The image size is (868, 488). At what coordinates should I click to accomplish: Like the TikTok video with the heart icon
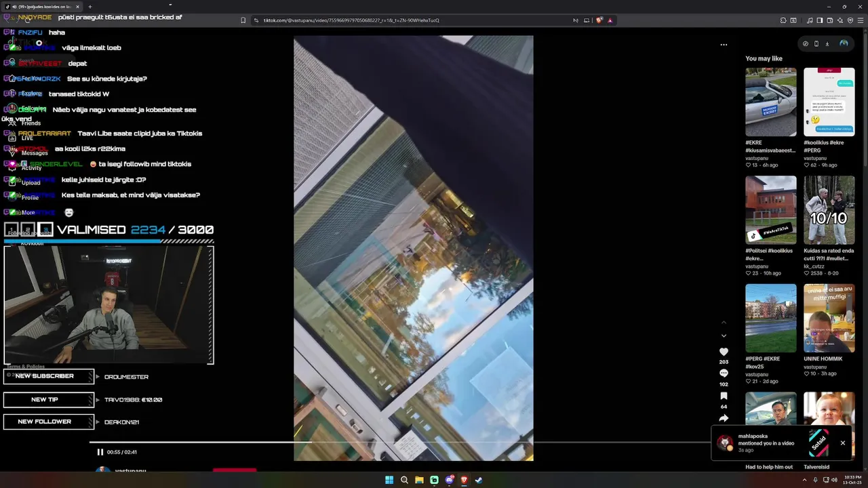(724, 352)
